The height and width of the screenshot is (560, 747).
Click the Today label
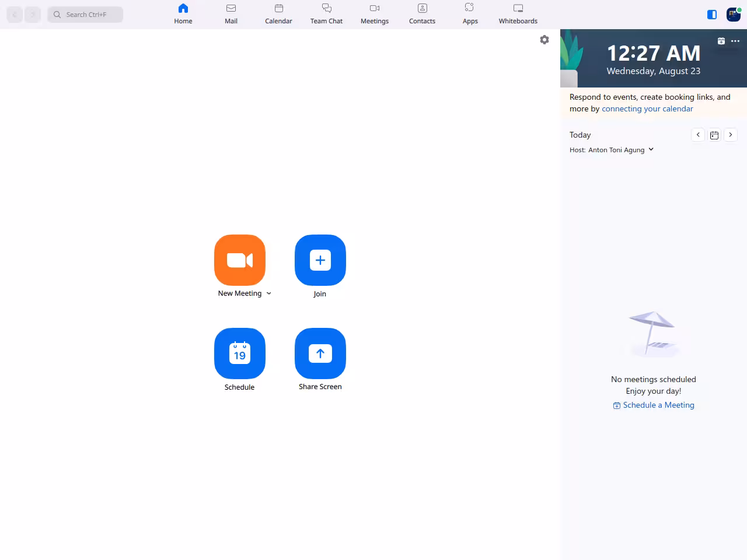(580, 135)
